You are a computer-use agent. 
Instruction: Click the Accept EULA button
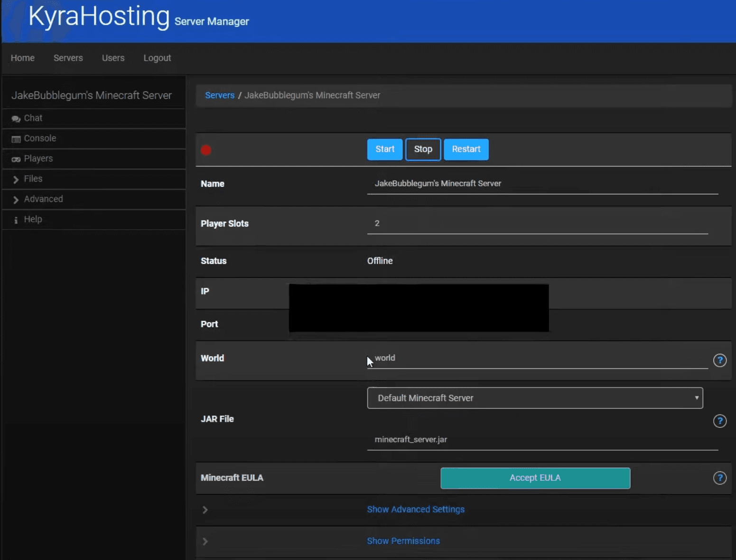coord(535,478)
